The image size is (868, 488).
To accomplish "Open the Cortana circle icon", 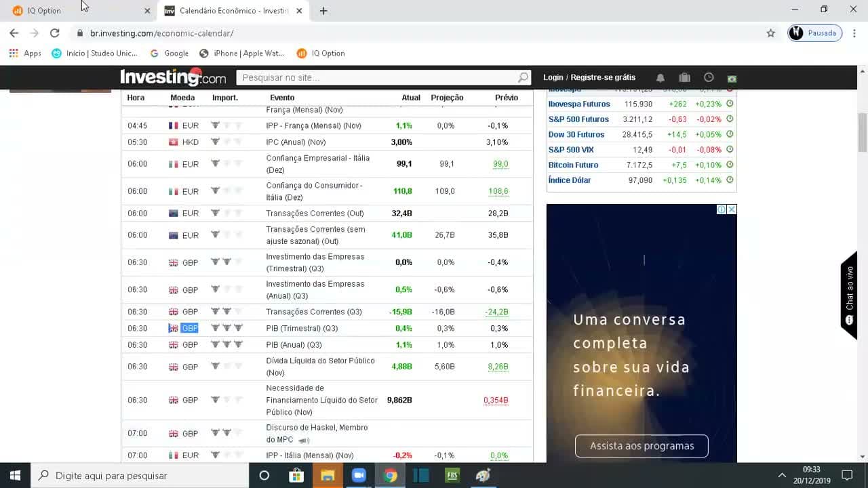I will (x=264, y=475).
